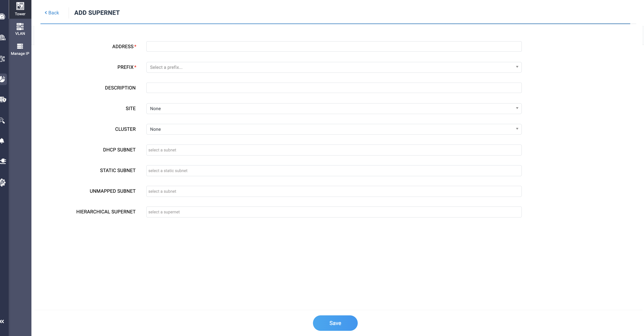
Task: Click the Save button
Action: click(x=335, y=323)
